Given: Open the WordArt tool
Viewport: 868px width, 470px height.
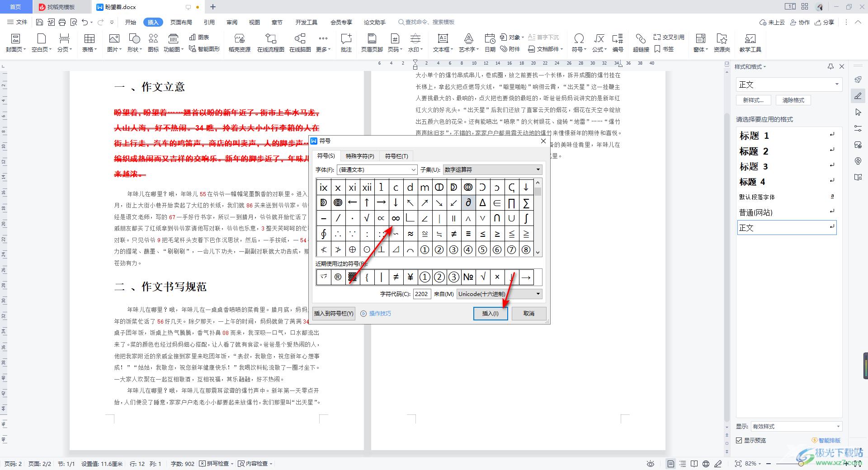Looking at the screenshot, I should [468, 43].
